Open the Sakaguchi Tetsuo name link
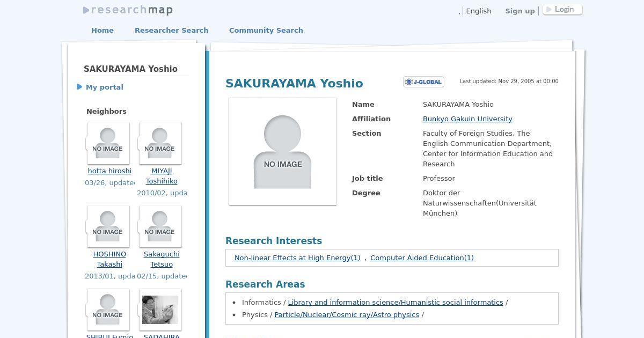Screen dimensions: 644x338 (x=162, y=259)
